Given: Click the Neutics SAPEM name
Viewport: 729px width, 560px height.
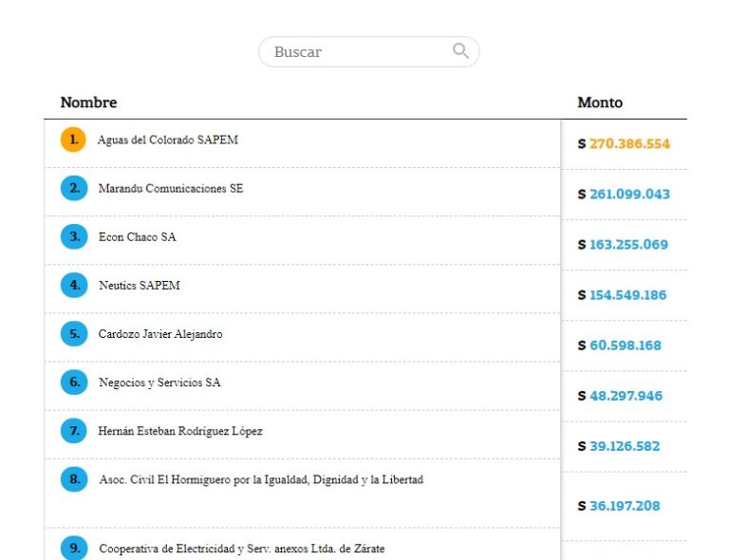Looking at the screenshot, I should 139,286.
